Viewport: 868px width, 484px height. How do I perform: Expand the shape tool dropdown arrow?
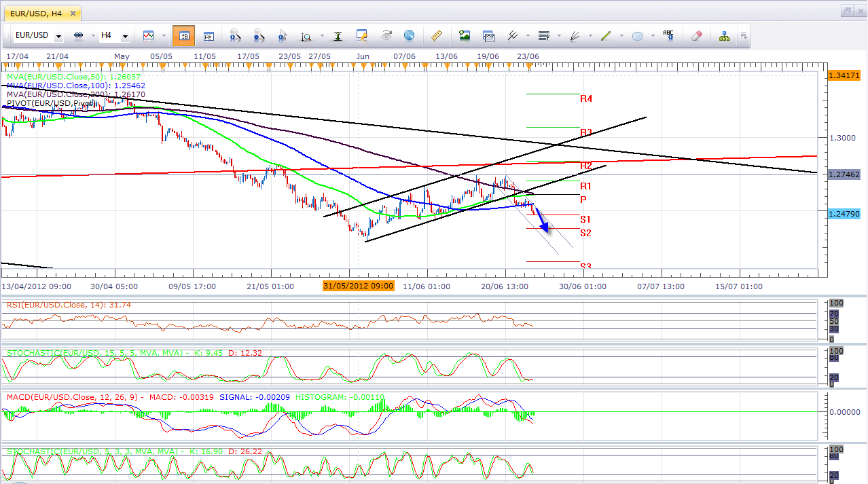click(652, 36)
